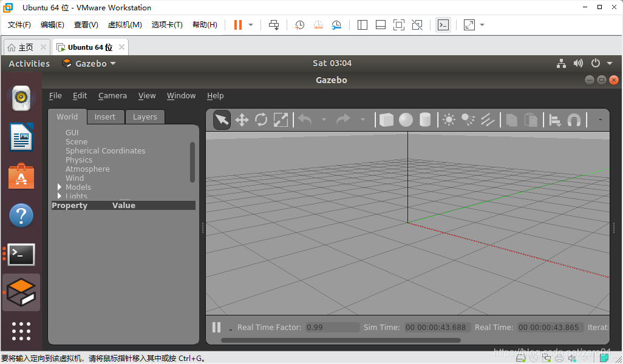Insert a cylinder shape
This screenshot has width=623, height=364.
coord(425,120)
